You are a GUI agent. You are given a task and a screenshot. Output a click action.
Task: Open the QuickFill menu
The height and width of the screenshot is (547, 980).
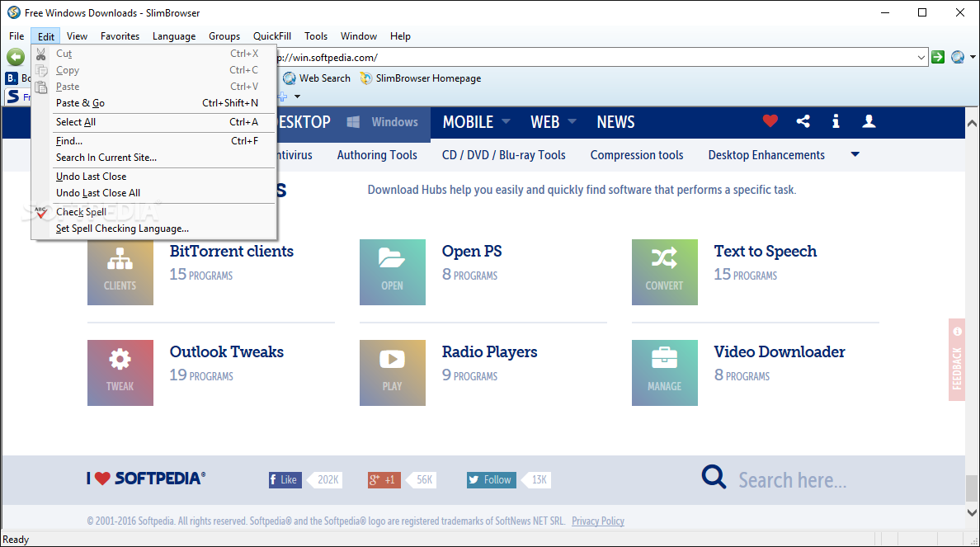(x=272, y=36)
